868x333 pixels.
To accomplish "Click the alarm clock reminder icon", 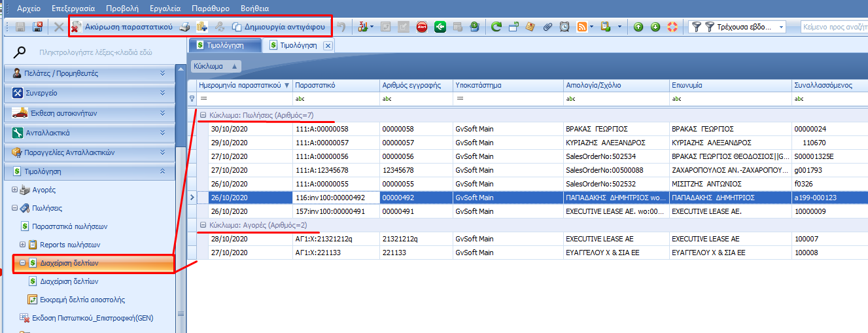I will (564, 27).
